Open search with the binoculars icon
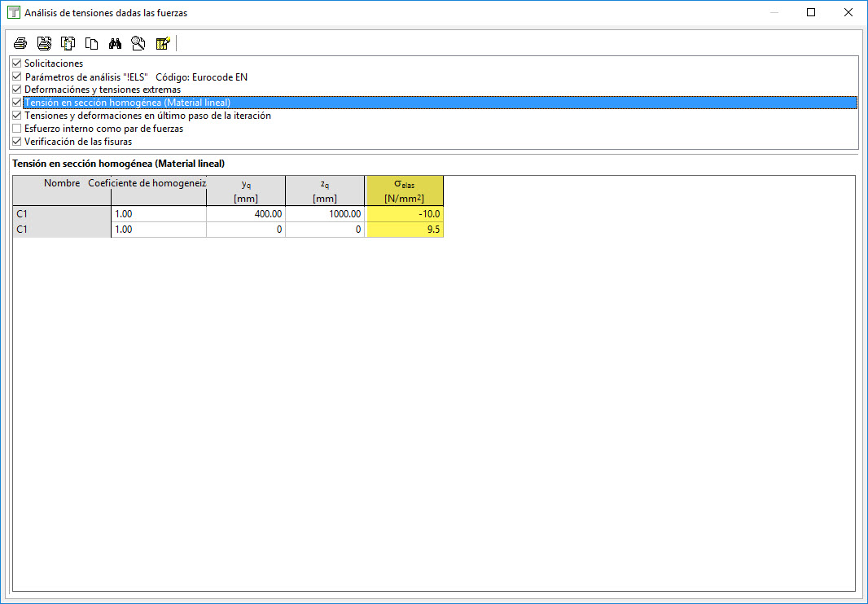Viewport: 868px width, 604px height. (116, 44)
